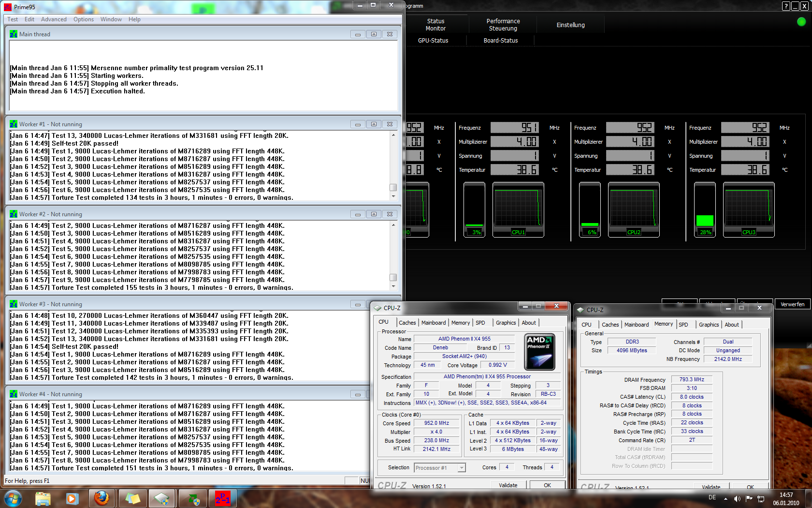Screen dimensions: 812x508
Task: Open the Performance Steuerung tab
Action: pyautogui.click(x=503, y=25)
